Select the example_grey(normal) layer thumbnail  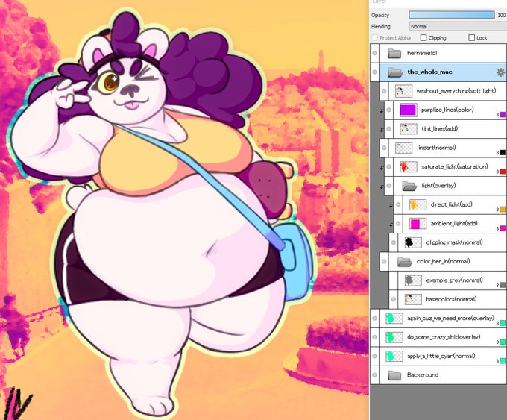413,280
